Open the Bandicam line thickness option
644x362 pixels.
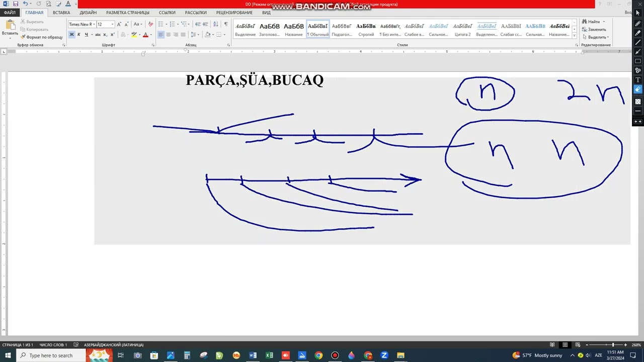pos(637,111)
